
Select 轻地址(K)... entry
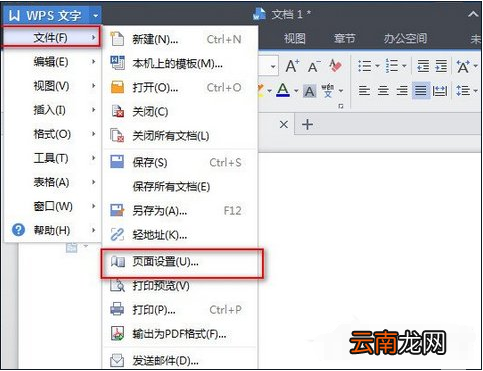pyautogui.click(x=180, y=235)
